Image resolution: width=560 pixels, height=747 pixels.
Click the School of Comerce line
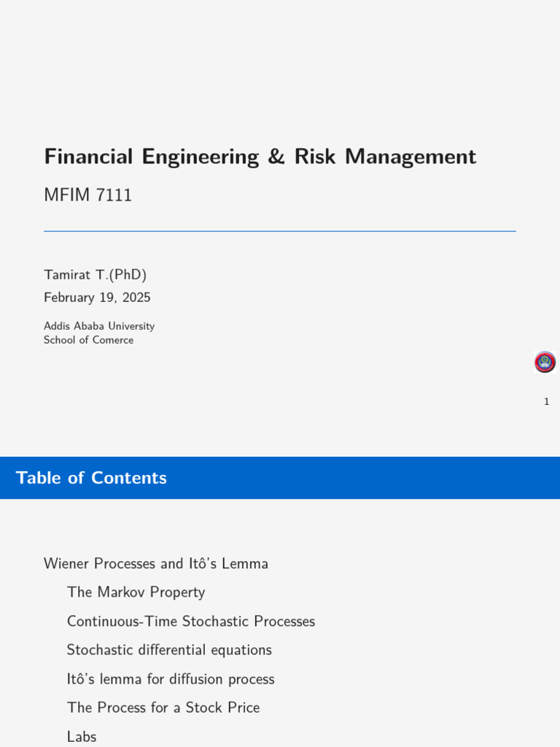pyautogui.click(x=88, y=340)
